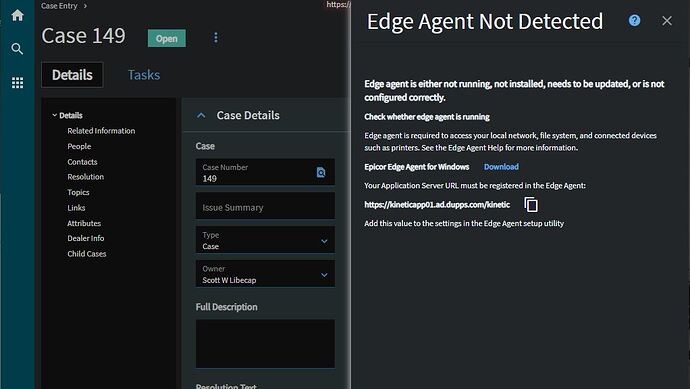Switch to the Tasks tab
This screenshot has width=690, height=389.
[144, 75]
